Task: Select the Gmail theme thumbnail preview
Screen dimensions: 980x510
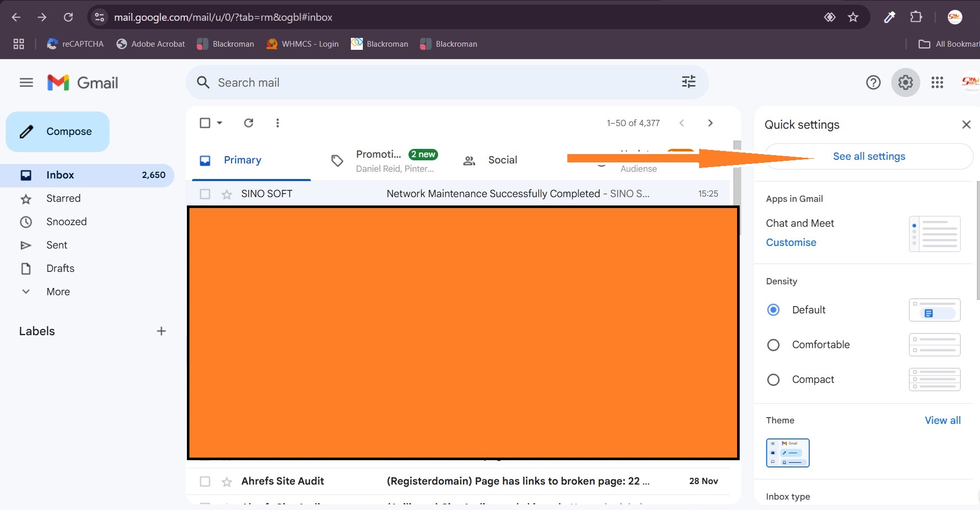Action: coord(787,452)
